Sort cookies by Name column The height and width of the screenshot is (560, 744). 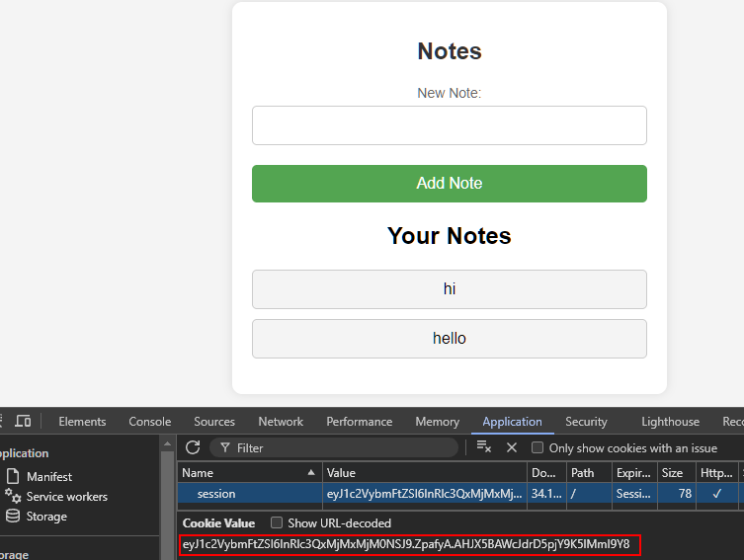coord(249,473)
